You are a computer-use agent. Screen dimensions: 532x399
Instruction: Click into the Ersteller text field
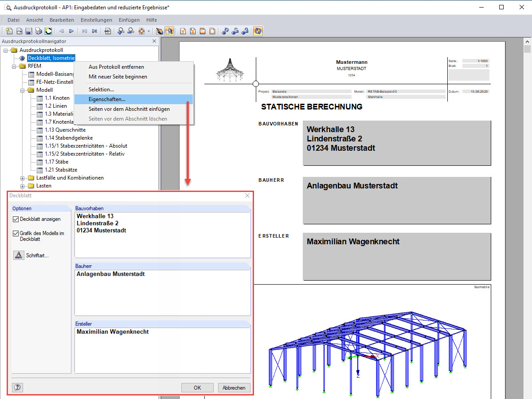pyautogui.click(x=163, y=350)
